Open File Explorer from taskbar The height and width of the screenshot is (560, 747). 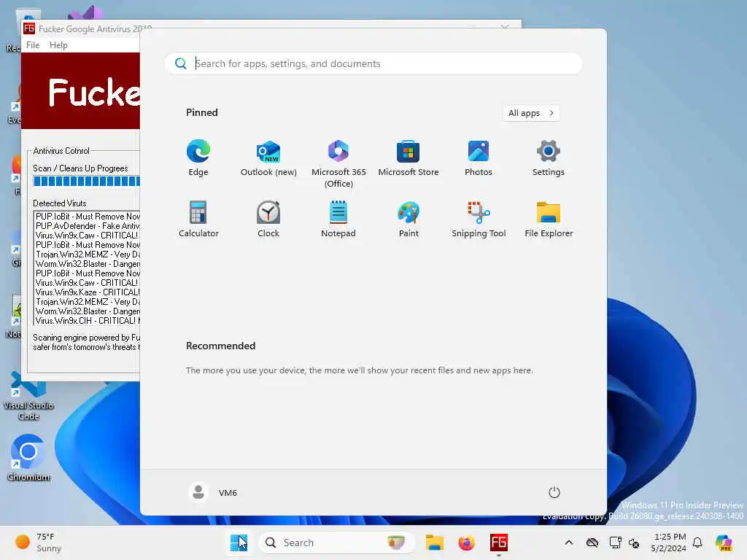click(435, 542)
